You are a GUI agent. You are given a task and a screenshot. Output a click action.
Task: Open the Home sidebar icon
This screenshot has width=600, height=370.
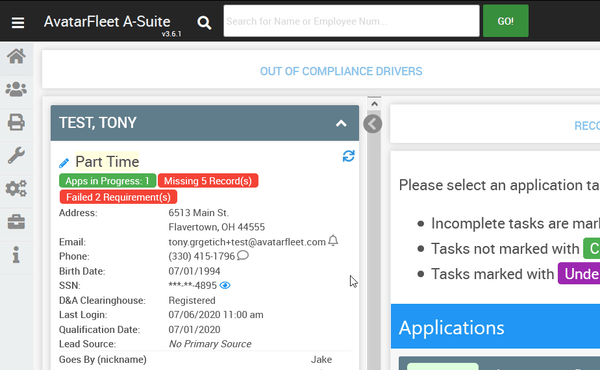click(16, 57)
